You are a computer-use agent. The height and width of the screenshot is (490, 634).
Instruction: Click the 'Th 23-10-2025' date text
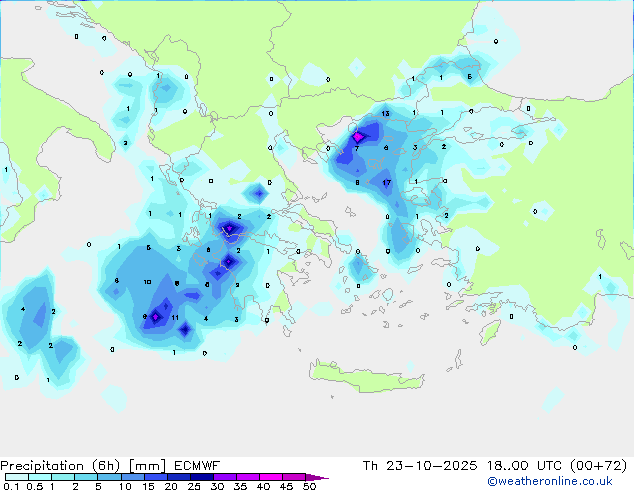click(x=420, y=466)
